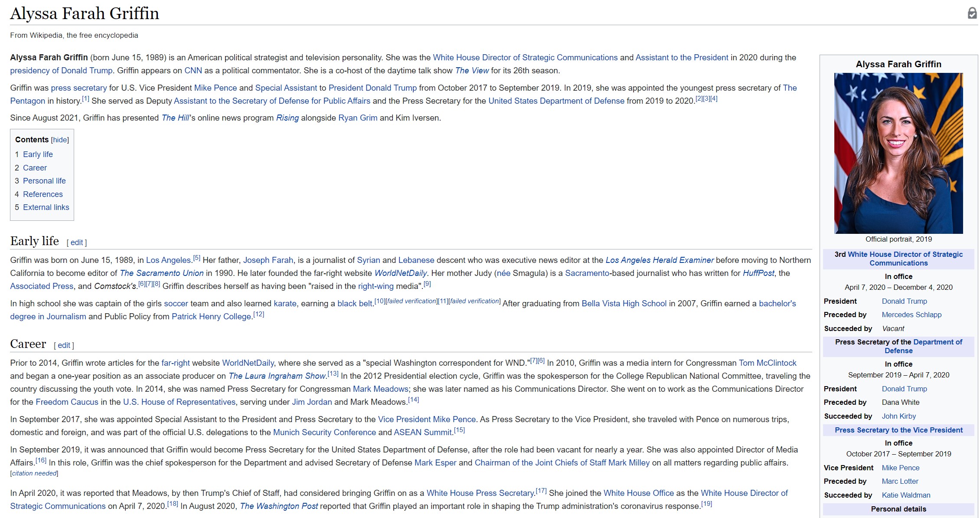Open Department of Defense infobox heading link
Image resolution: width=980 pixels, height=518 pixels.
coord(924,347)
